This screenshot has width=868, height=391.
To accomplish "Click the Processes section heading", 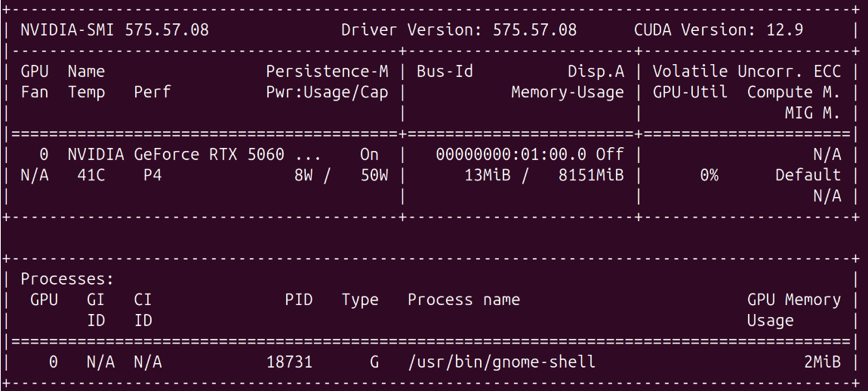I will tap(67, 279).
